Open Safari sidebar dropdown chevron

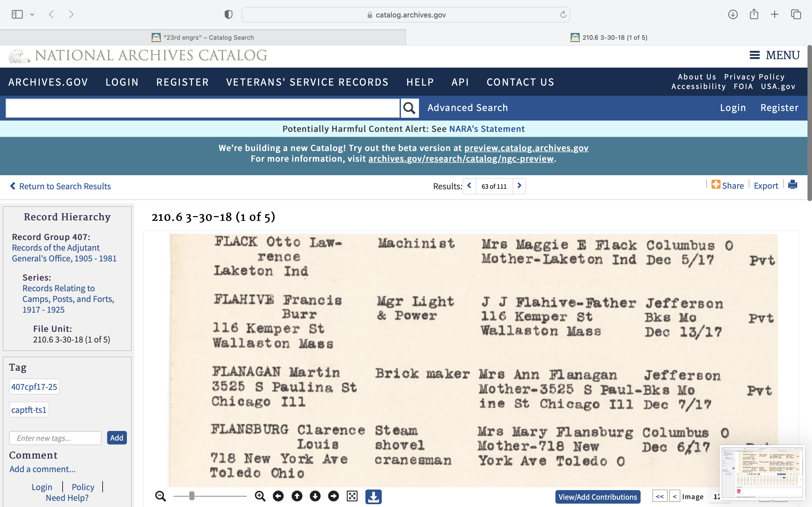[x=32, y=14]
